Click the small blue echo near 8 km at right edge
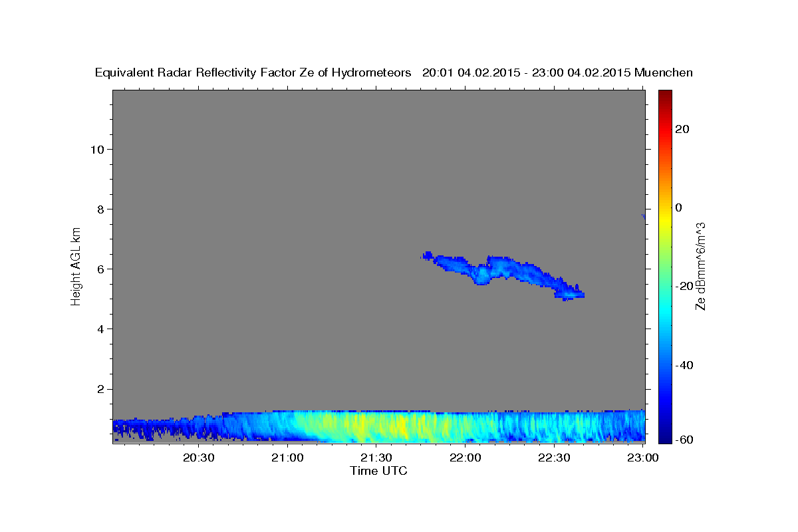Viewport: 798px width, 532px height. click(x=643, y=215)
